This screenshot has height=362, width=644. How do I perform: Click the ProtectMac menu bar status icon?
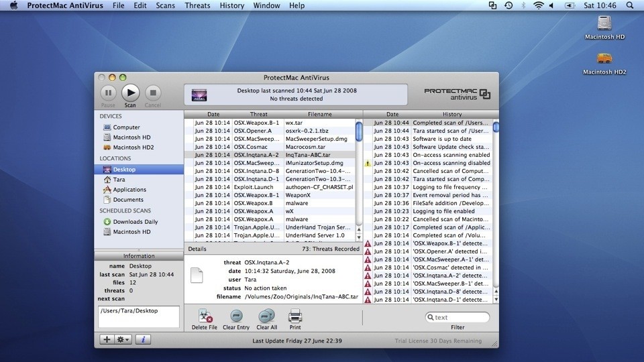click(x=492, y=5)
